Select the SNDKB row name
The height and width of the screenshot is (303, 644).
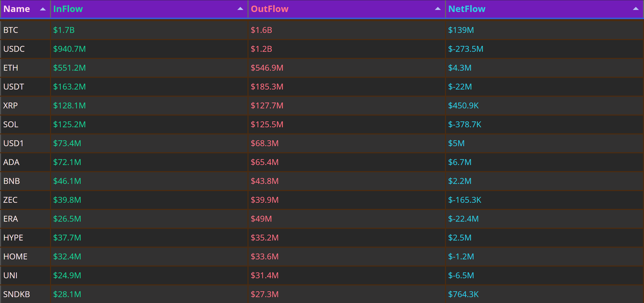click(x=17, y=294)
